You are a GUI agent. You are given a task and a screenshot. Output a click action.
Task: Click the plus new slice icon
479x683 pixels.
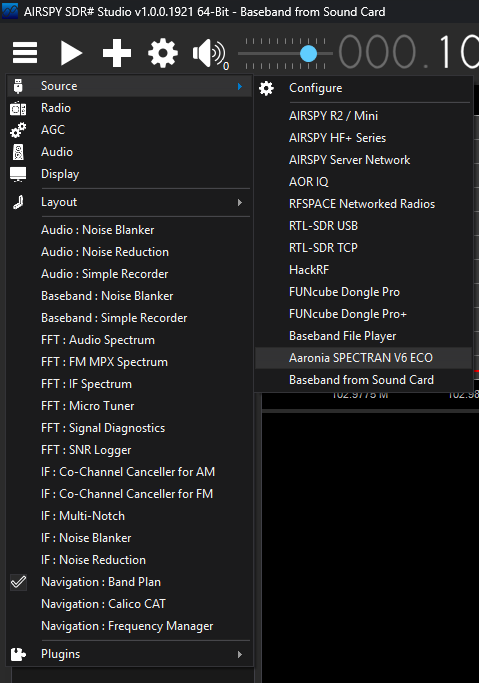click(117, 53)
